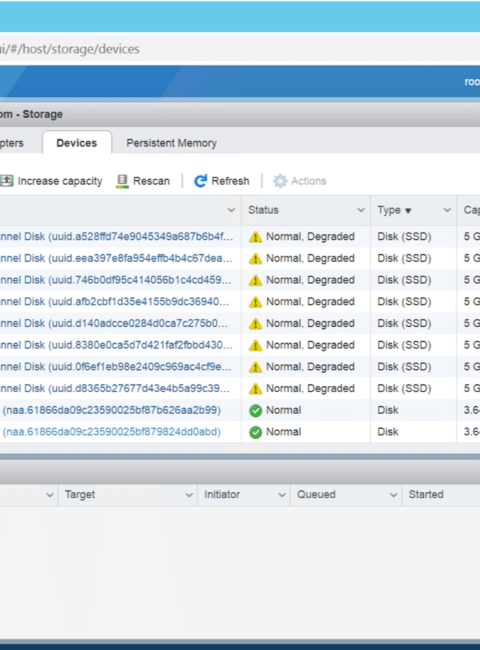Switch to the partially visible Adapters tab
The width and height of the screenshot is (480, 650).
[12, 143]
